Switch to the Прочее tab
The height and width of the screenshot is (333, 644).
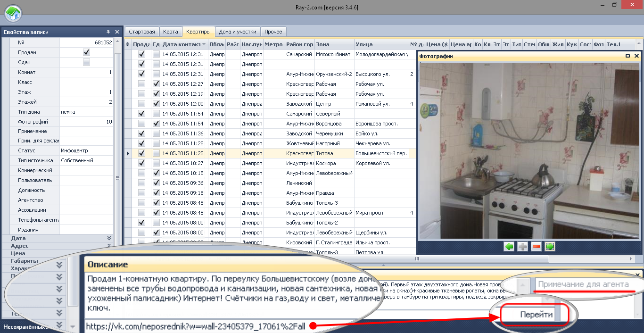click(x=273, y=32)
